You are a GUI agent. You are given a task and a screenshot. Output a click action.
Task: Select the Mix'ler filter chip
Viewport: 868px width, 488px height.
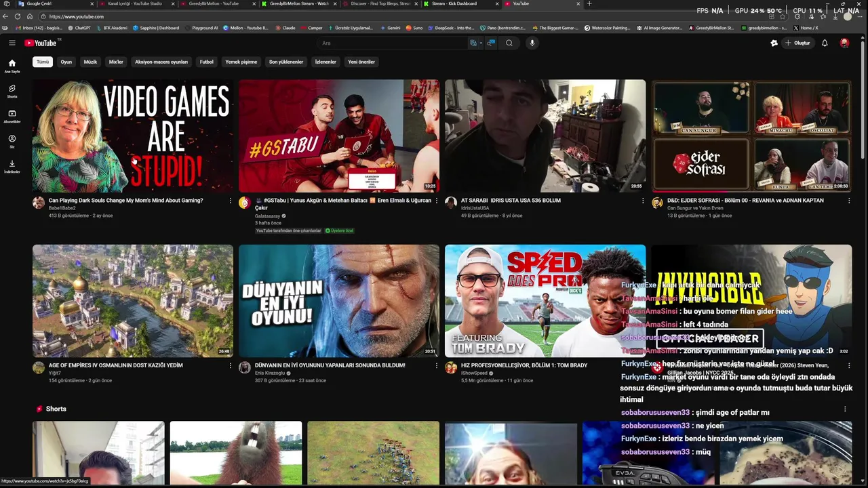click(116, 62)
